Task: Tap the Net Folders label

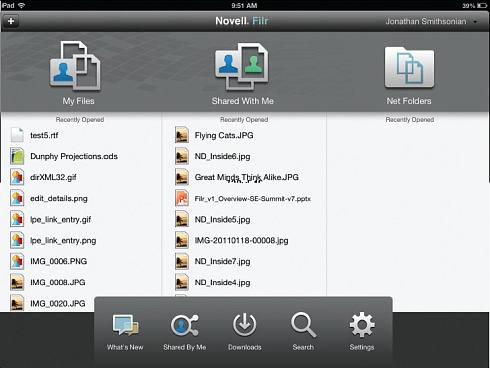Action: (409, 101)
